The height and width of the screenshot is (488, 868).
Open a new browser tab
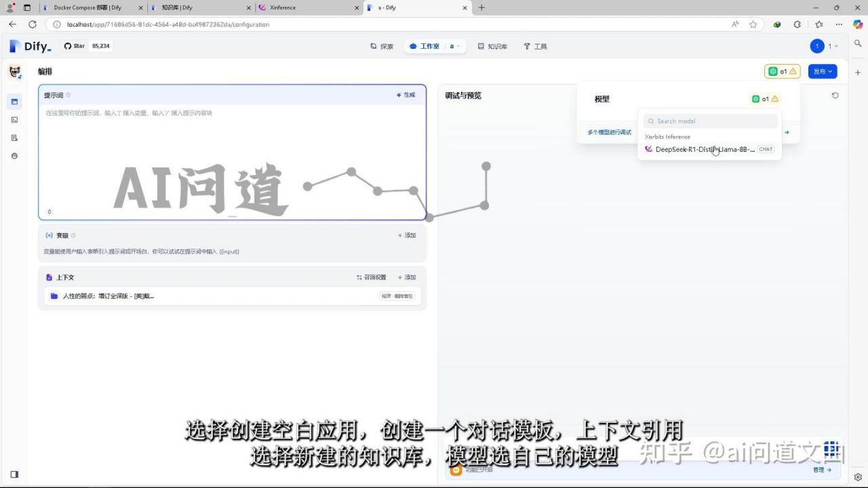coord(481,7)
